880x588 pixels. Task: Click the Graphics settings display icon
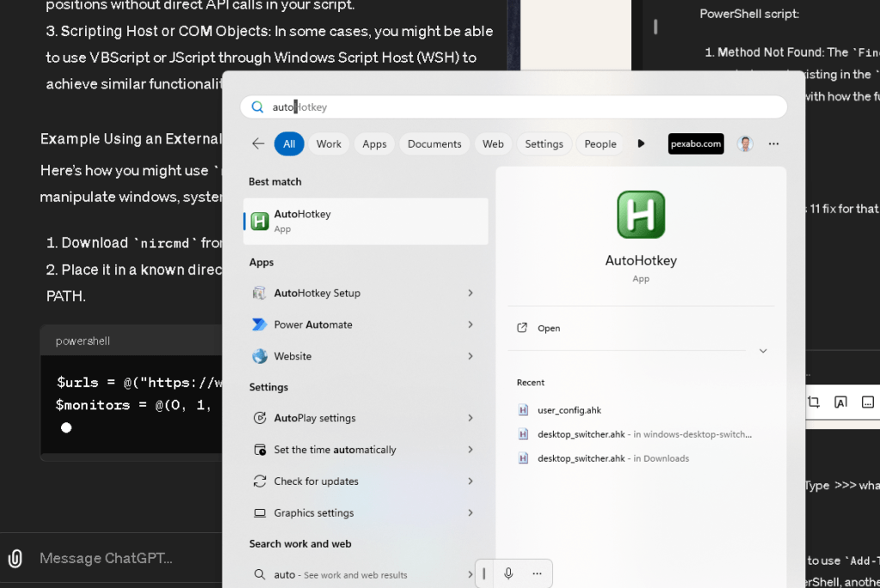(259, 513)
